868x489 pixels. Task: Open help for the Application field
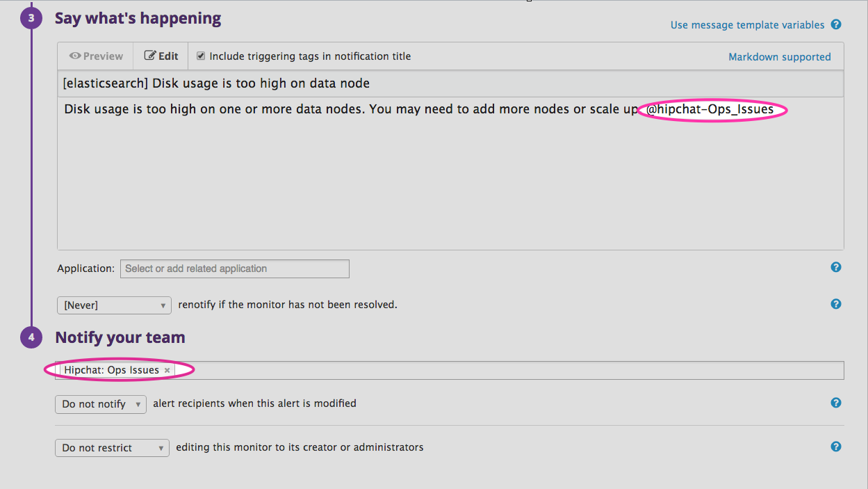click(836, 266)
